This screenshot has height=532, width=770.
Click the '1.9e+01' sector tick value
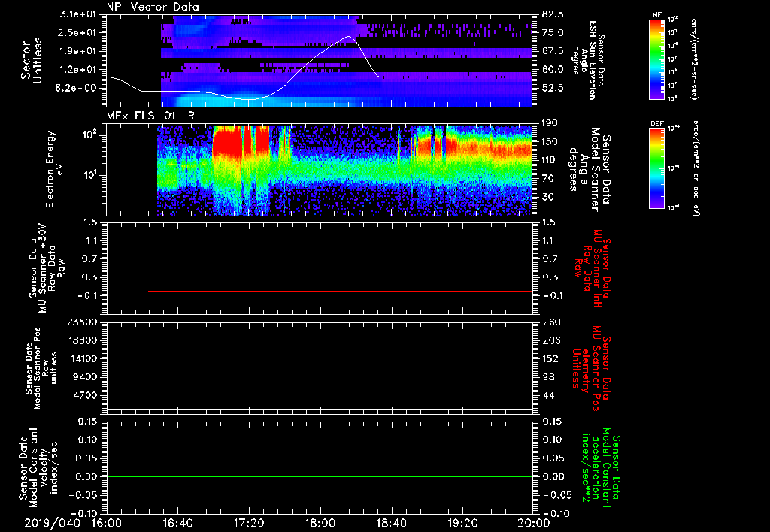[x=78, y=51]
